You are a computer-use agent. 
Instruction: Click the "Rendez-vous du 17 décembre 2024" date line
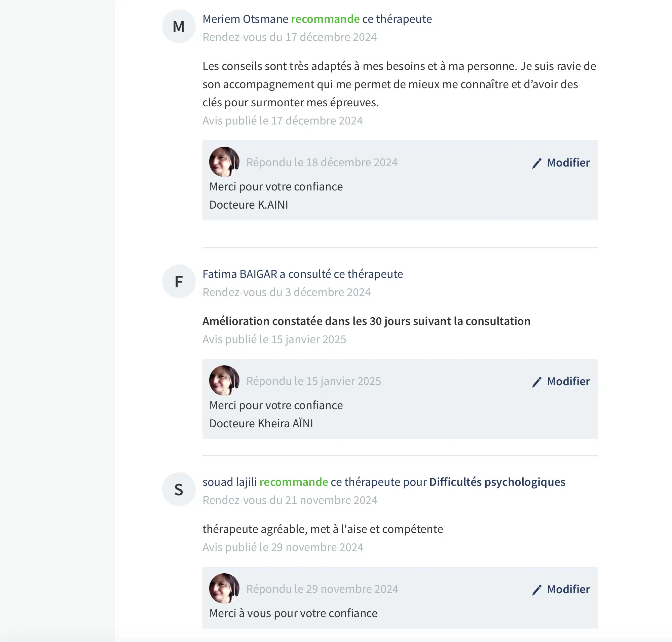point(289,37)
